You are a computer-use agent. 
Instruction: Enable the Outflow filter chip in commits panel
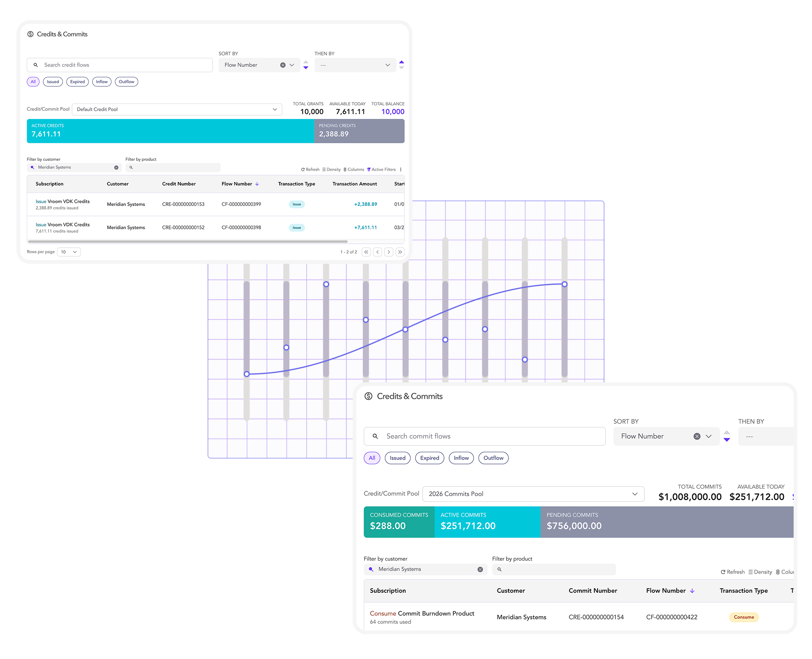coord(493,458)
